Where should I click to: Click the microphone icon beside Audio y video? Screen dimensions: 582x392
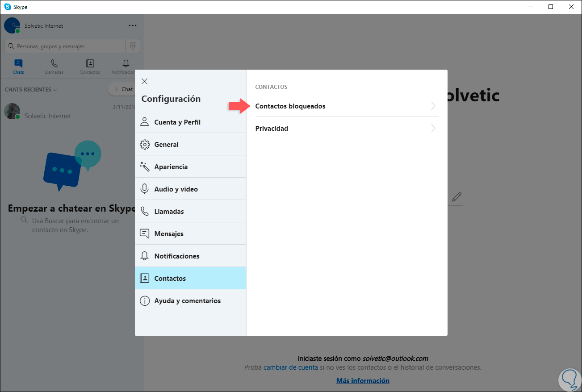coord(144,189)
